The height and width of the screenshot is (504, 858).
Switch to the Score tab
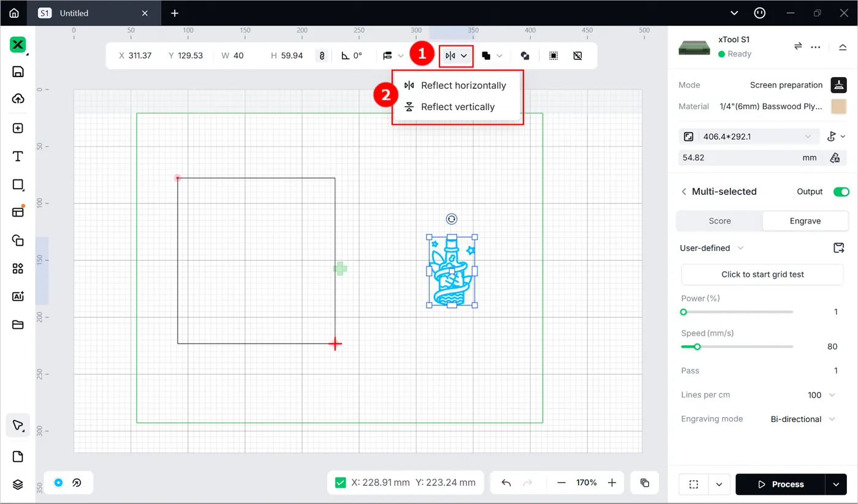click(719, 221)
